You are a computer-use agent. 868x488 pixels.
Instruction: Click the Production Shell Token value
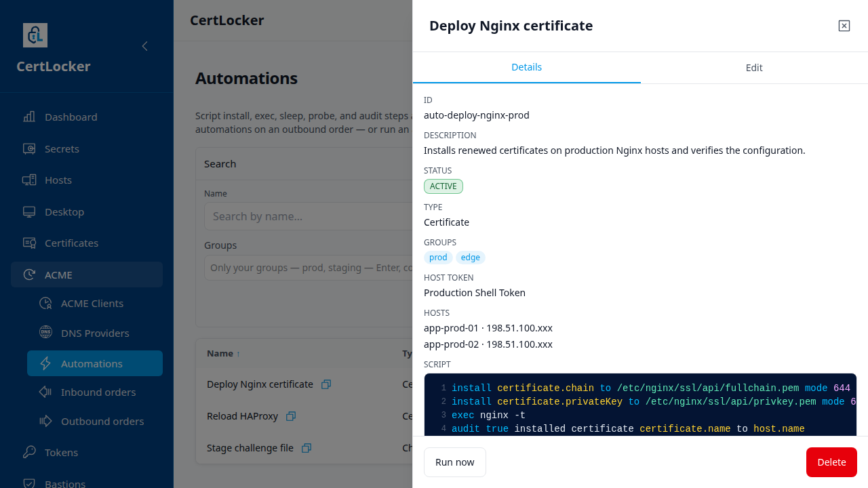coord(475,293)
